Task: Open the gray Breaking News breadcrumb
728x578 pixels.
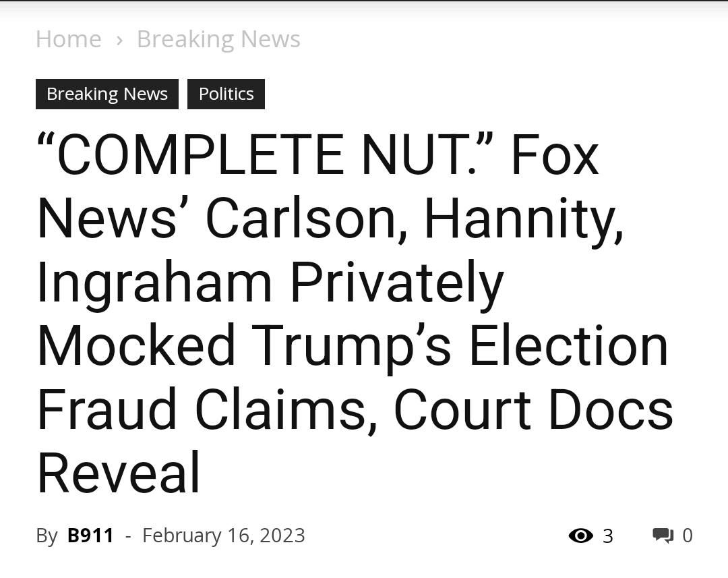Action: coord(218,39)
